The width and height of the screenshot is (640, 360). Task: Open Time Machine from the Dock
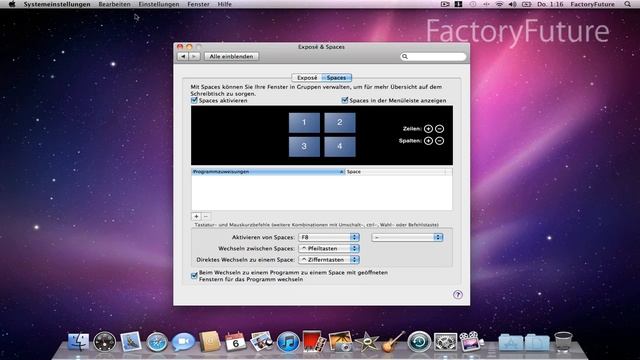[x=419, y=342]
